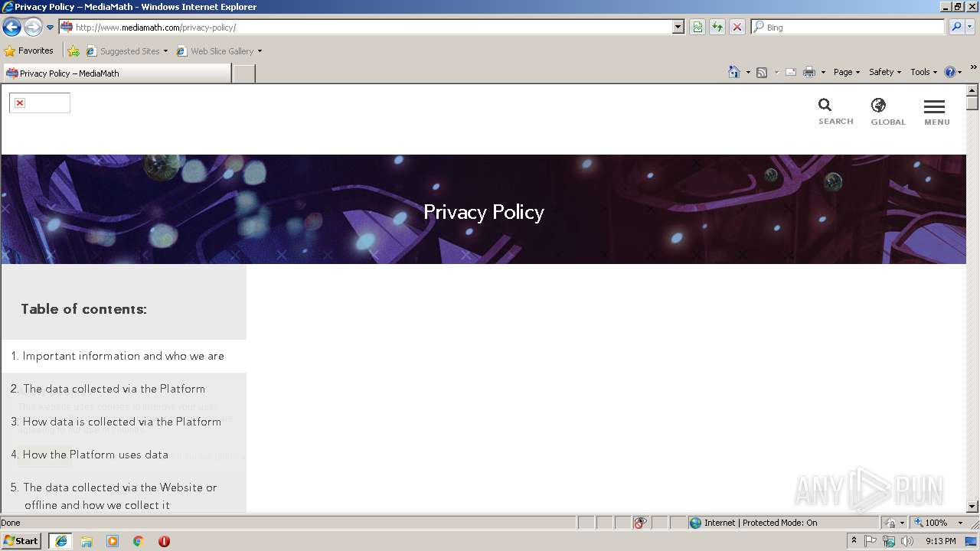Image resolution: width=980 pixels, height=551 pixels.
Task: Click the Refresh page icon
Action: point(717,27)
